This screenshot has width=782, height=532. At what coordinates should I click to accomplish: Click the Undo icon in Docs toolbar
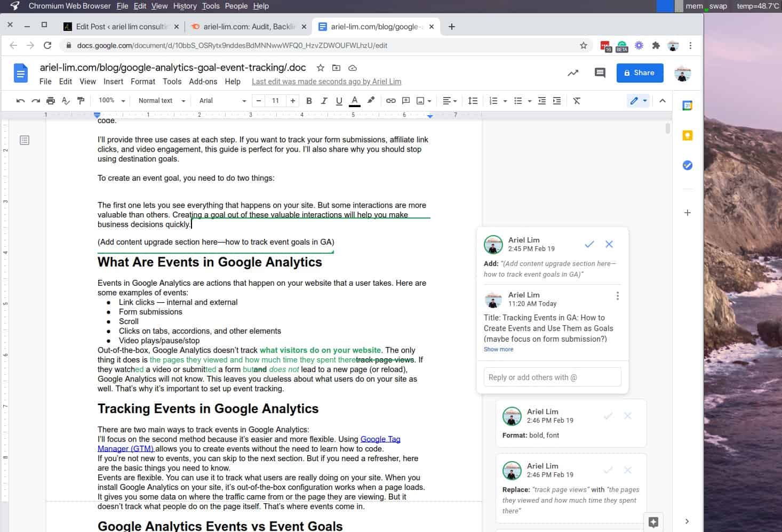(20, 101)
